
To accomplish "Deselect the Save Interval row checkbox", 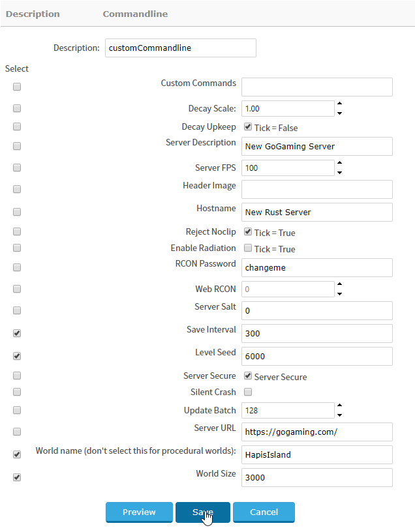I will pos(17,333).
